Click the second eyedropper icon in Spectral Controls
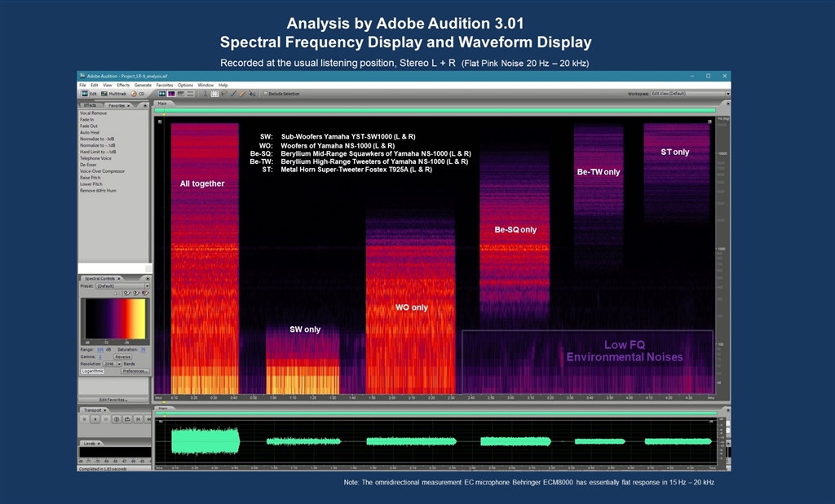 (136, 293)
